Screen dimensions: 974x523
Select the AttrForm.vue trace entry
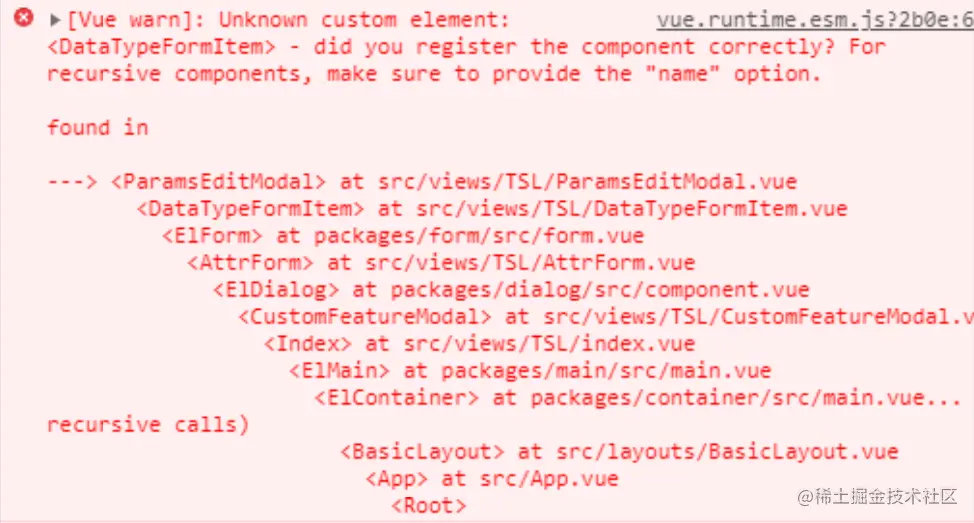tap(441, 263)
